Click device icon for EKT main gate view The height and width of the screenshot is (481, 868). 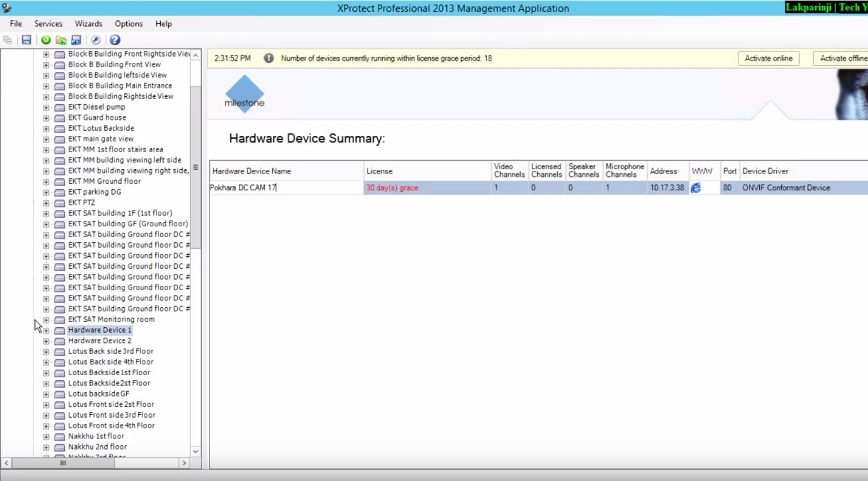click(x=59, y=139)
